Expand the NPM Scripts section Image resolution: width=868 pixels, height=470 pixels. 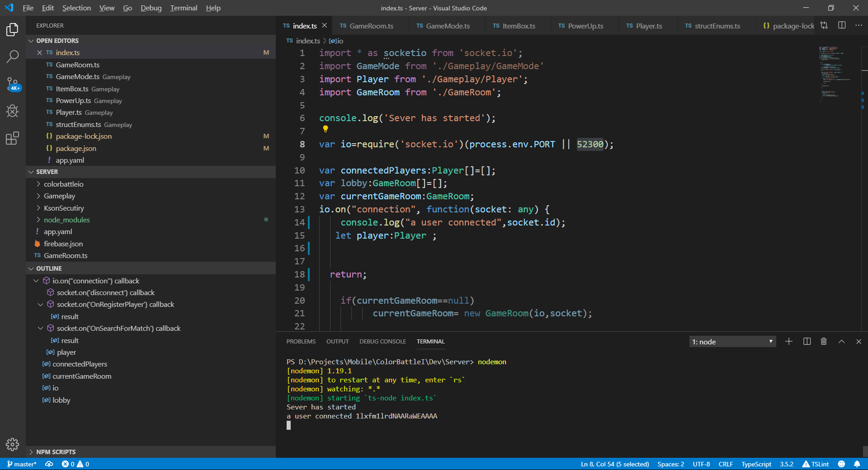coord(56,452)
